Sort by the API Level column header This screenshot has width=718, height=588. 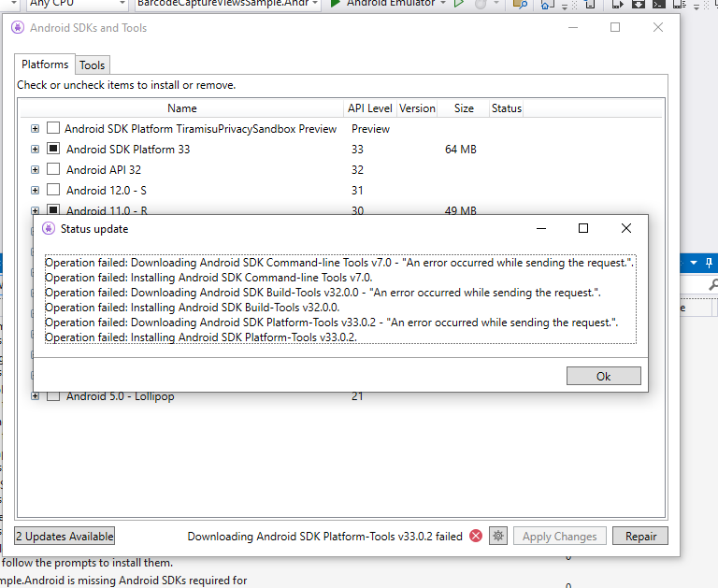click(369, 108)
